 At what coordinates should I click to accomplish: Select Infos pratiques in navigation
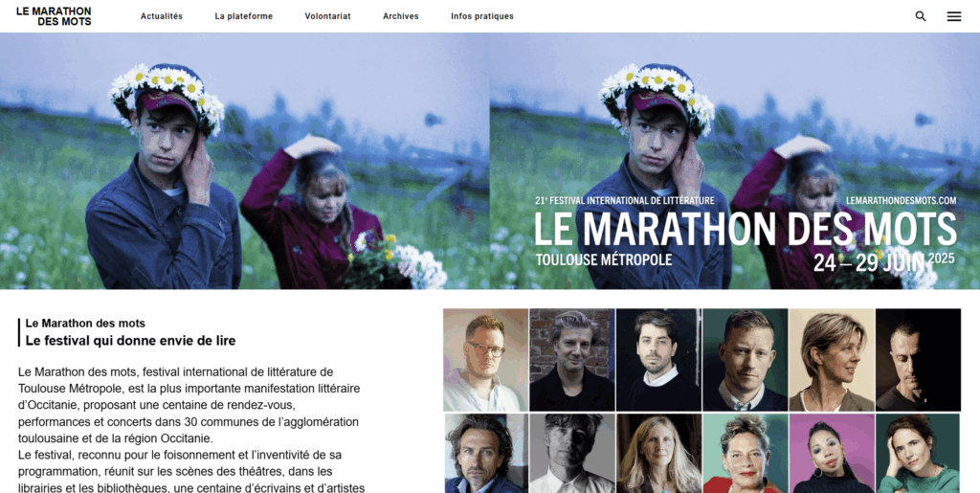point(482,16)
